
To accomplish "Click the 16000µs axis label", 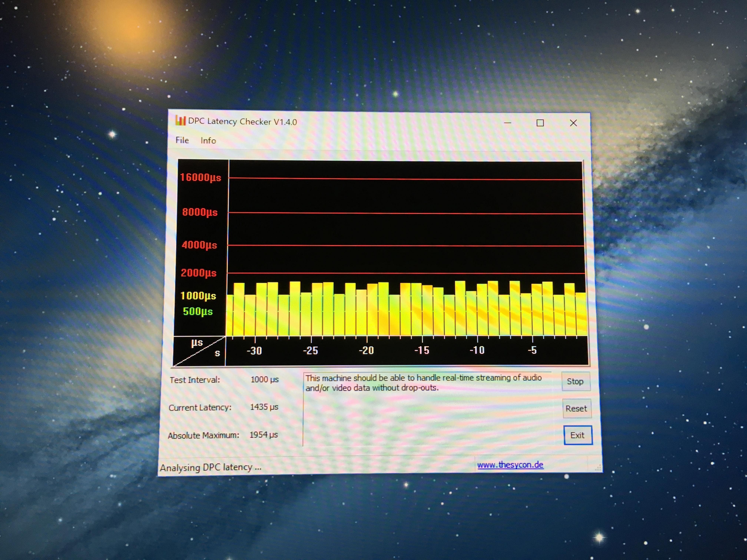I will coord(200,177).
